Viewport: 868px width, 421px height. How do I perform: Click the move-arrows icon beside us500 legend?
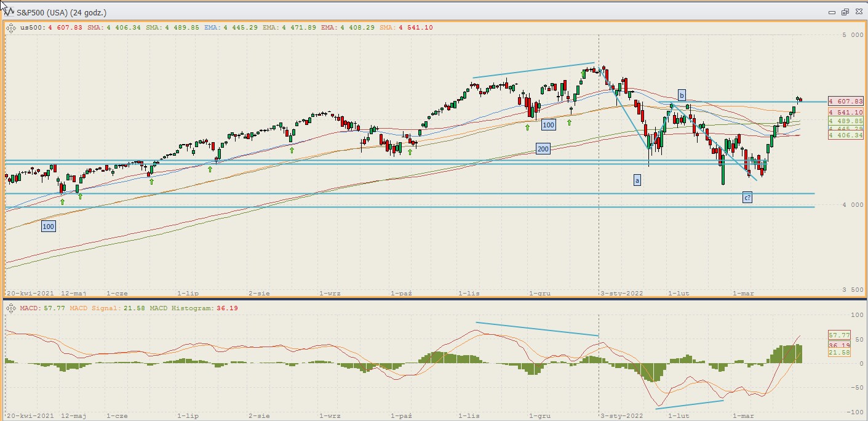[11, 27]
